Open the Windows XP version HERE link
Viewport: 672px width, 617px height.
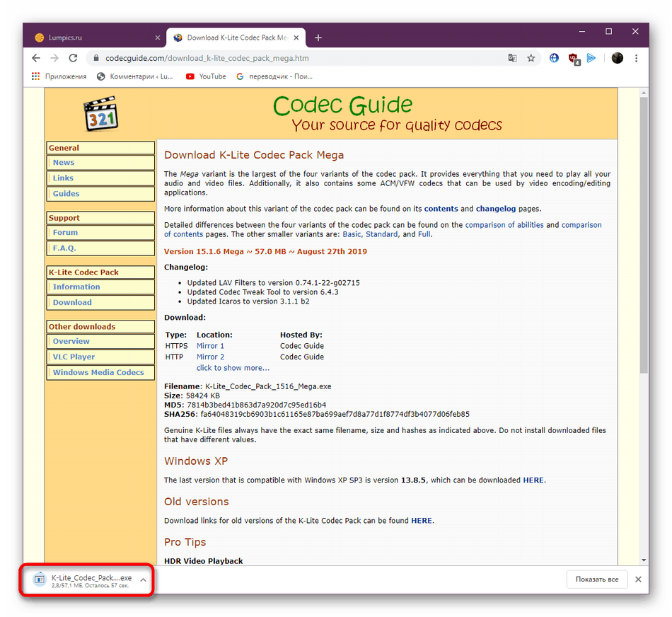click(533, 480)
